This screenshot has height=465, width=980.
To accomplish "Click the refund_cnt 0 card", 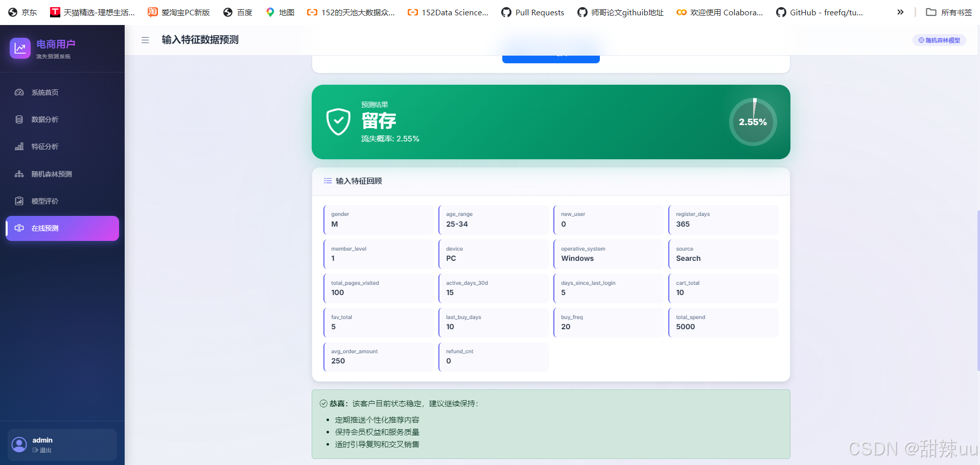I will 493,357.
